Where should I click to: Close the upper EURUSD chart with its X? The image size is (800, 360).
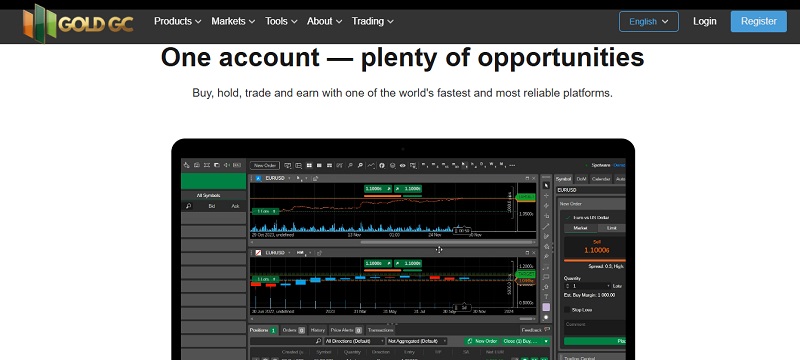(534, 178)
